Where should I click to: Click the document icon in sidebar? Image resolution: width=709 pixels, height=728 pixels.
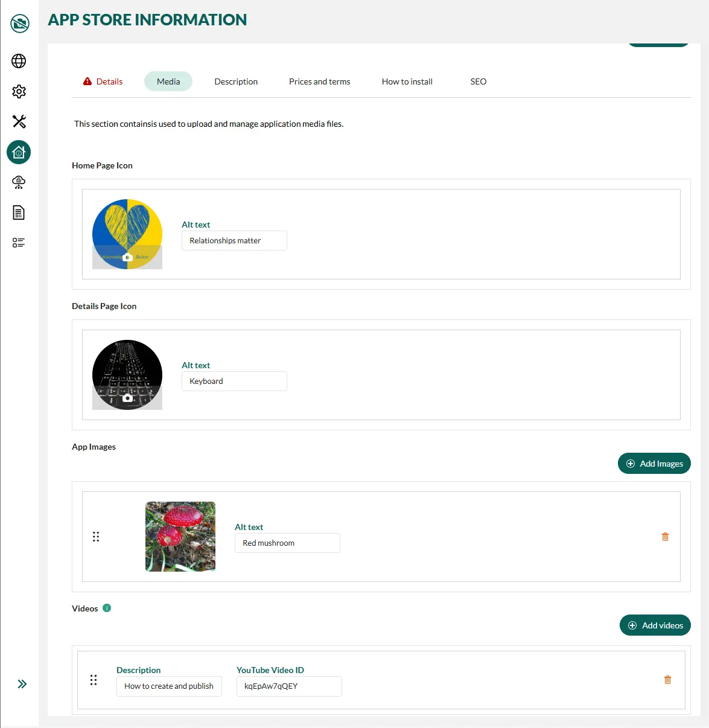(19, 212)
